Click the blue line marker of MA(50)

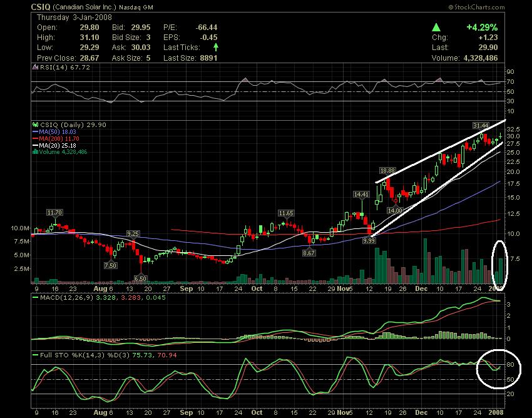(35, 132)
